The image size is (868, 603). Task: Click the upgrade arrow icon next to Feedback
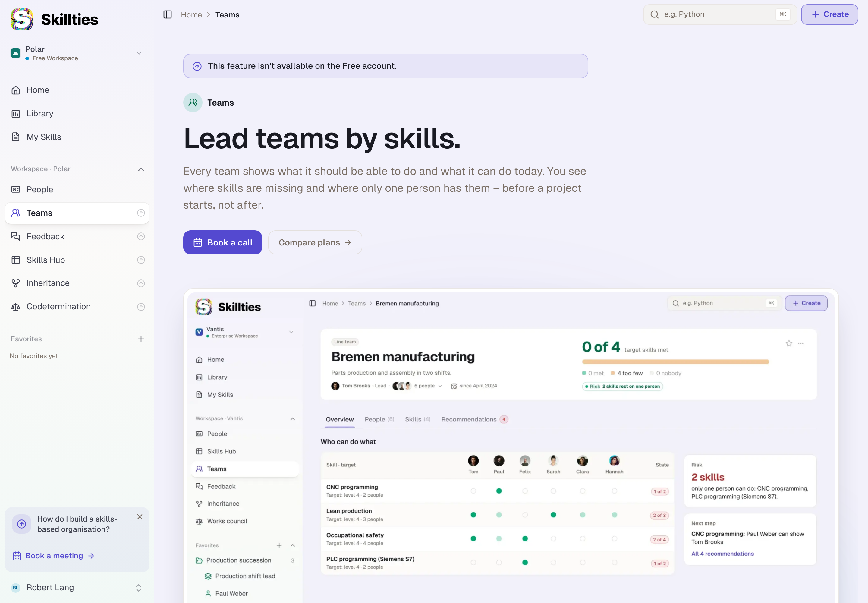141,236
